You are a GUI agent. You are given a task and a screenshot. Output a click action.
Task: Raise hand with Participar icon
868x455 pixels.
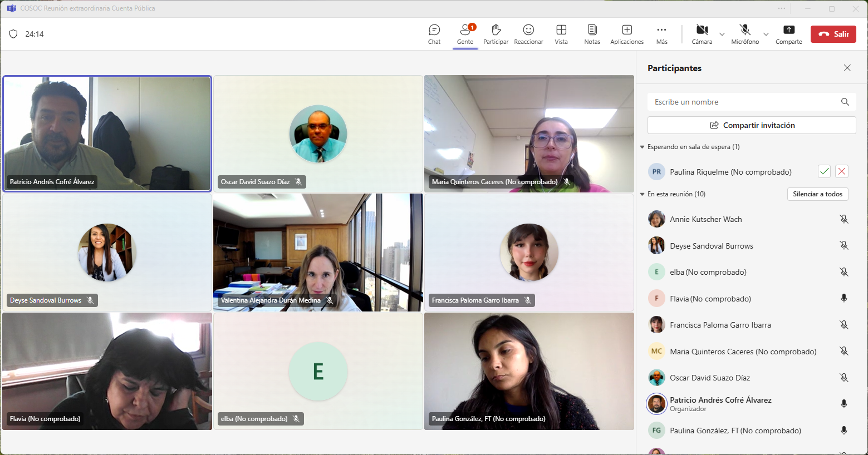(496, 34)
